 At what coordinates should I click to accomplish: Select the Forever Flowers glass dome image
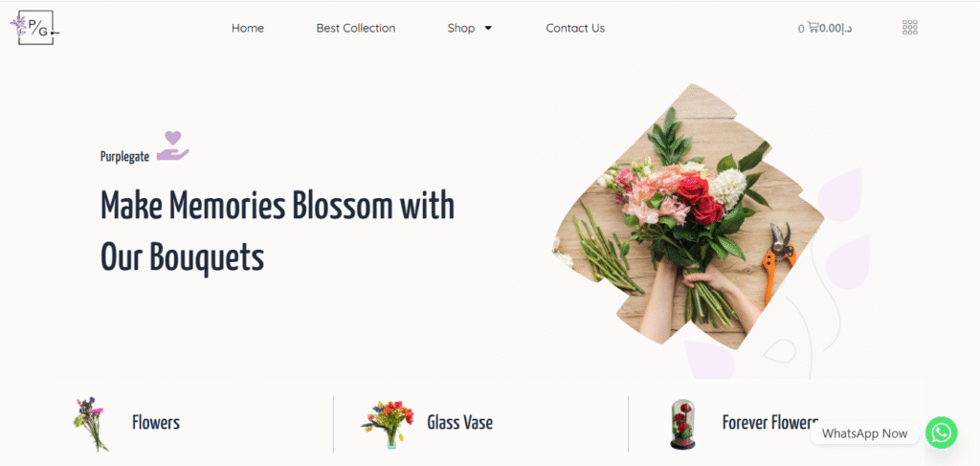[682, 425]
